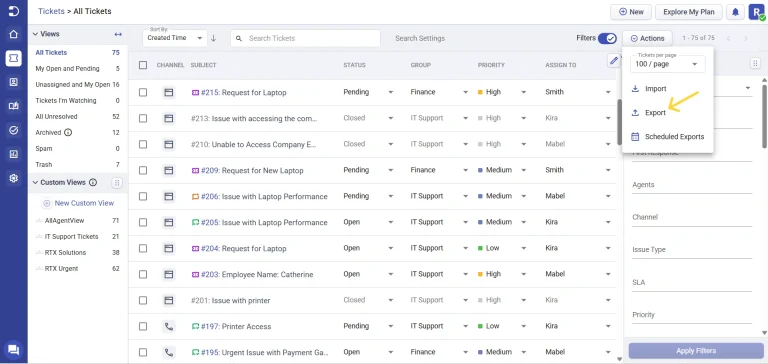Open the Actions button
Image resolution: width=768 pixels, height=364 pixels.
coord(648,38)
